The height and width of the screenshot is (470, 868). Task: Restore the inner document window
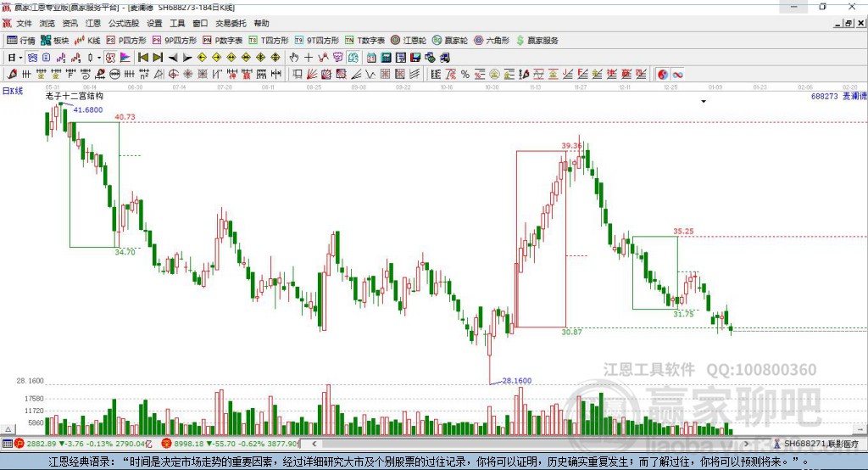point(849,23)
